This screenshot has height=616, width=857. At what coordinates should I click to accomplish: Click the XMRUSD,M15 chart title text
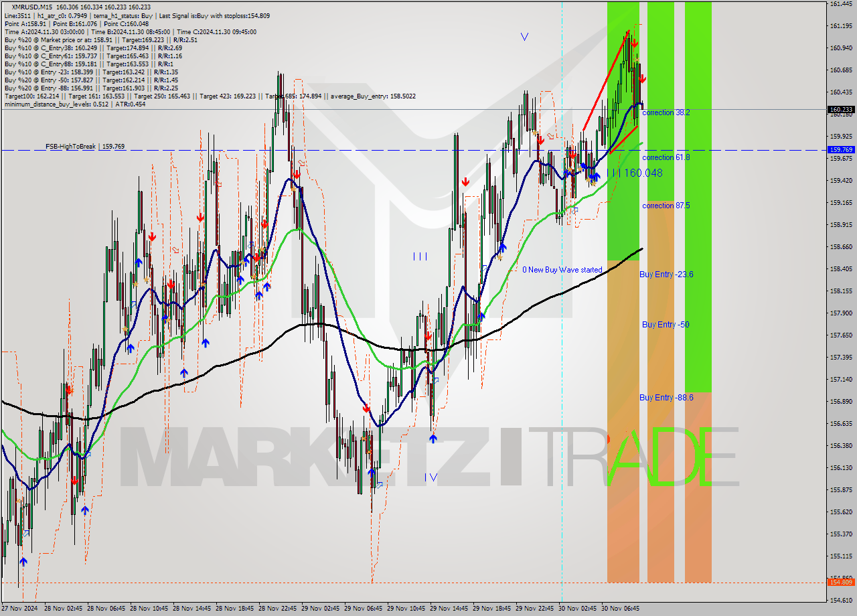click(32, 6)
